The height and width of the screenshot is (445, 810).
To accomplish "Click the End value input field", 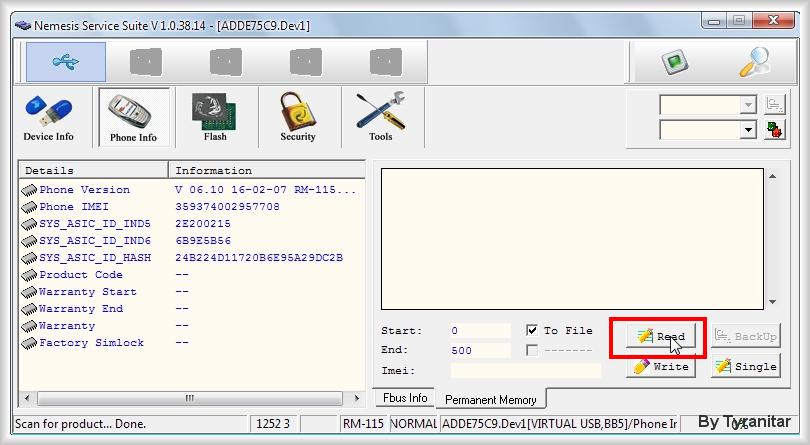I will pyautogui.click(x=480, y=350).
